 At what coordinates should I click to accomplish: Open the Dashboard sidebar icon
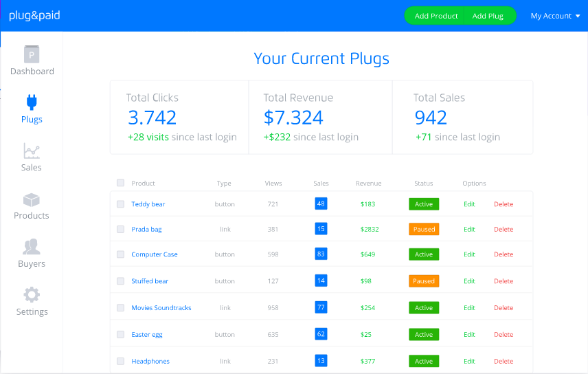coord(32,54)
